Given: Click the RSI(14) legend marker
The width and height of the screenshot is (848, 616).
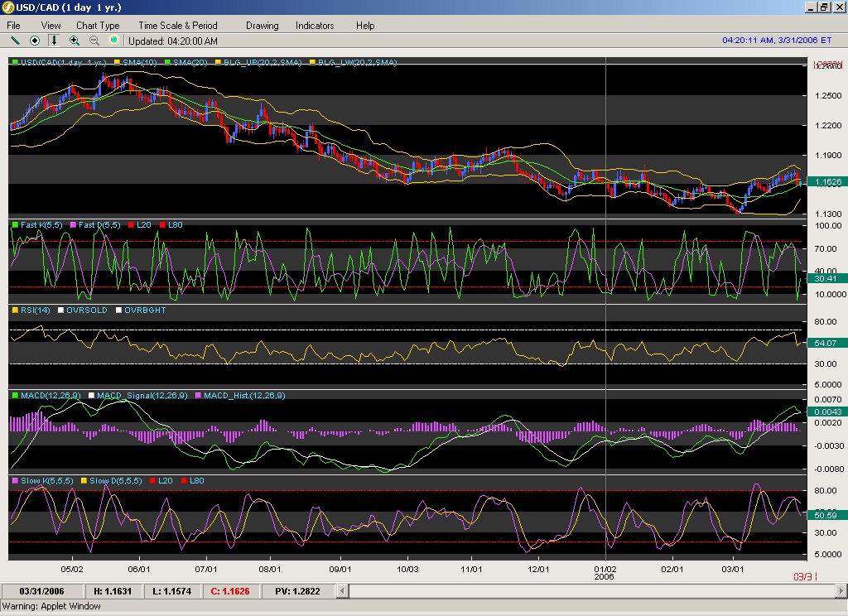Looking at the screenshot, I should tap(14, 310).
